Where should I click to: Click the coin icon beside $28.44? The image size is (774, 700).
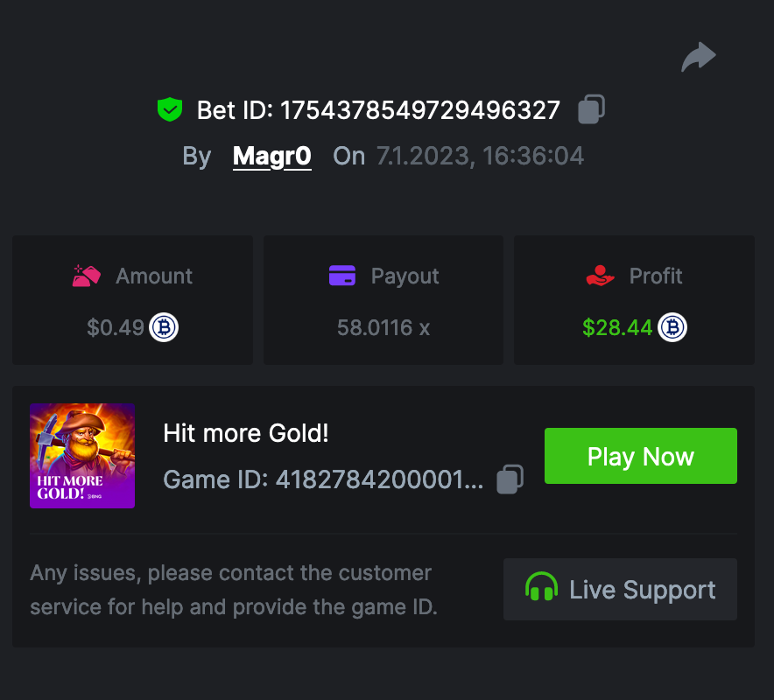672,327
